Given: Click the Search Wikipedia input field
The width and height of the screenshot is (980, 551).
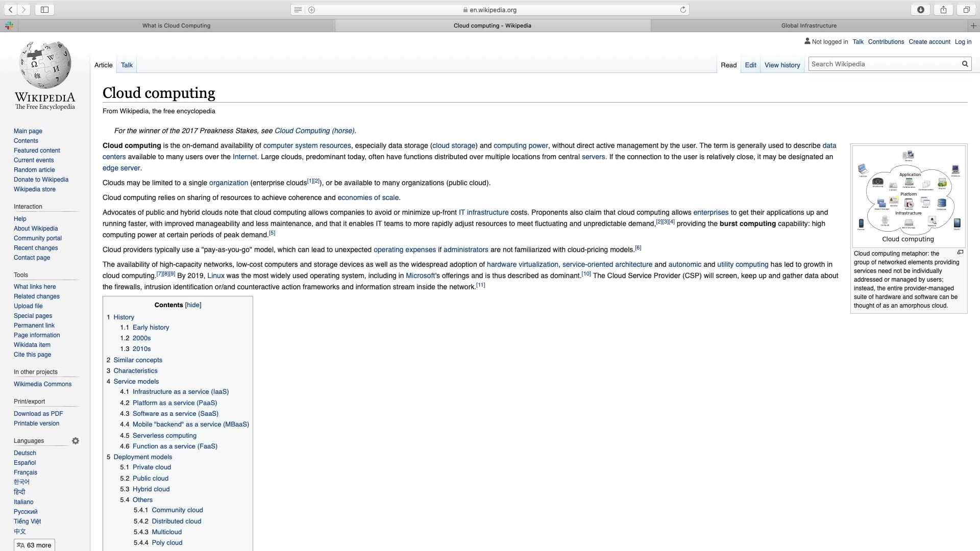Looking at the screenshot, I should (x=883, y=64).
